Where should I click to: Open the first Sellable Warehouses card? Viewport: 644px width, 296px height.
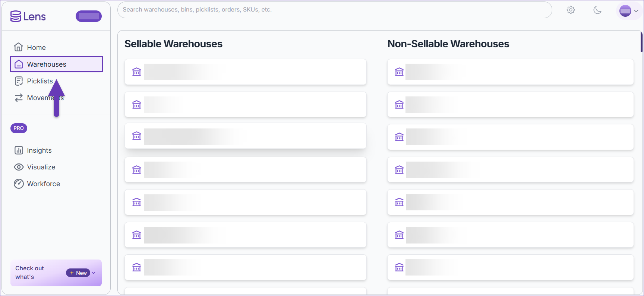pyautogui.click(x=245, y=72)
